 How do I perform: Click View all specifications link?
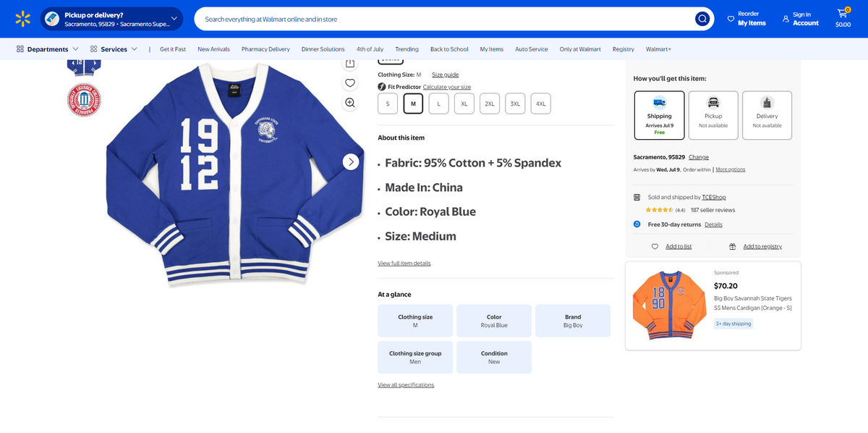pos(406,385)
